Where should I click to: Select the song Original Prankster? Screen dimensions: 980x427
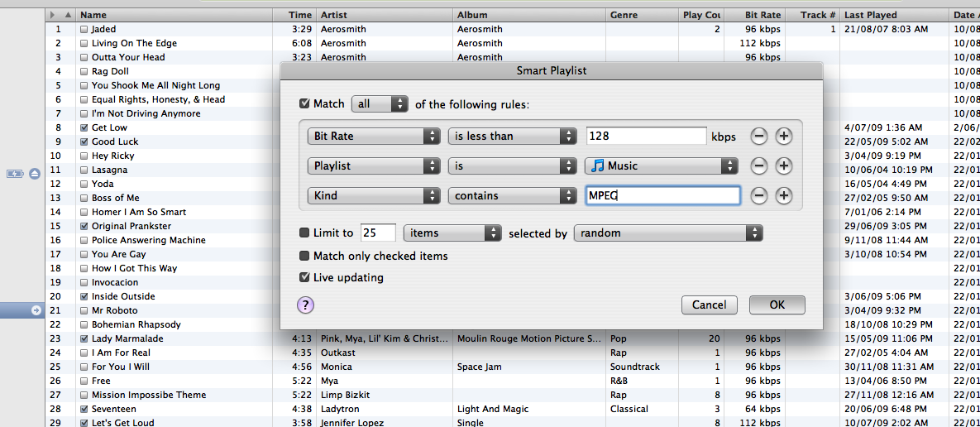pos(131,226)
